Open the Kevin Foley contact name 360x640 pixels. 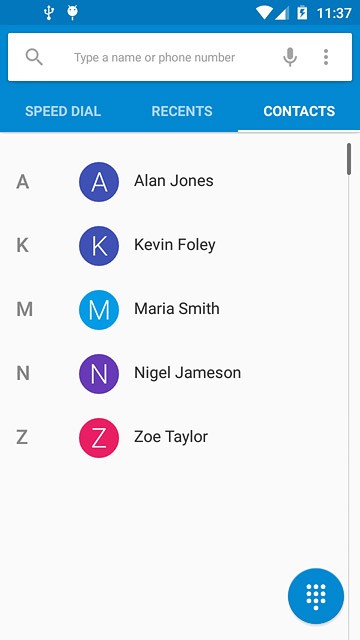pyautogui.click(x=175, y=245)
